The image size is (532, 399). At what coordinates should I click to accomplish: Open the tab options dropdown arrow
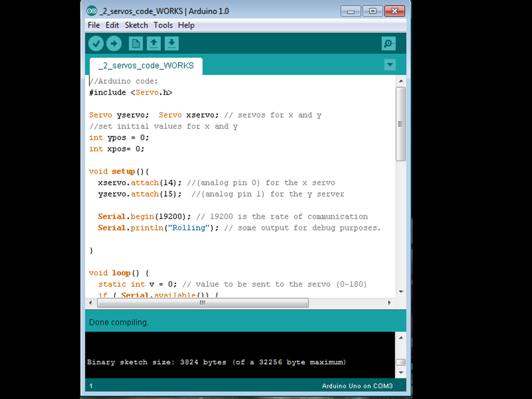point(390,64)
